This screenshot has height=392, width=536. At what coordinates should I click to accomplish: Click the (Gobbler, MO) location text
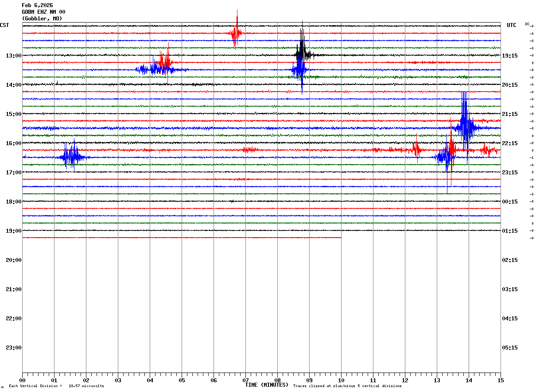tap(42, 19)
